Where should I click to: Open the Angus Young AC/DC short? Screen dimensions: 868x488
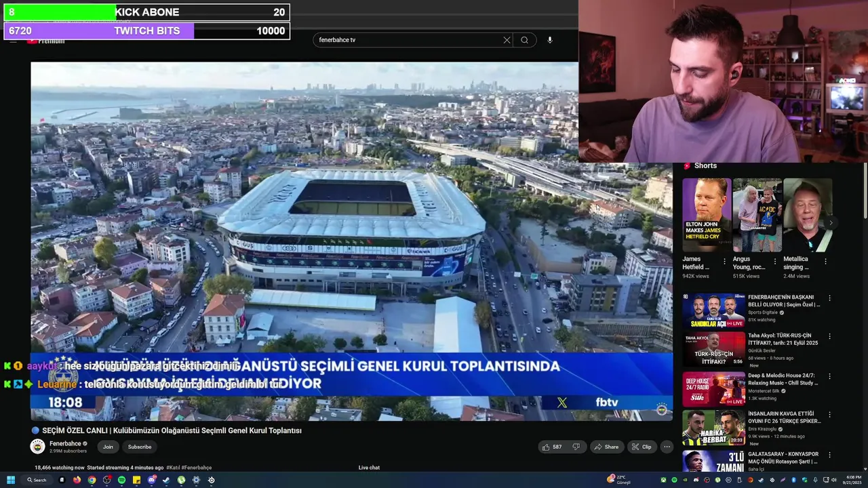pyautogui.click(x=757, y=215)
